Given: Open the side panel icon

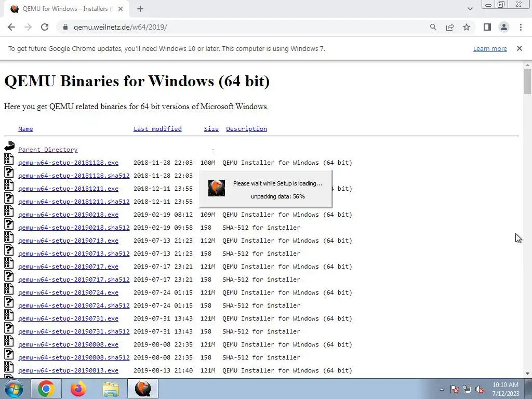Looking at the screenshot, I should 487,27.
